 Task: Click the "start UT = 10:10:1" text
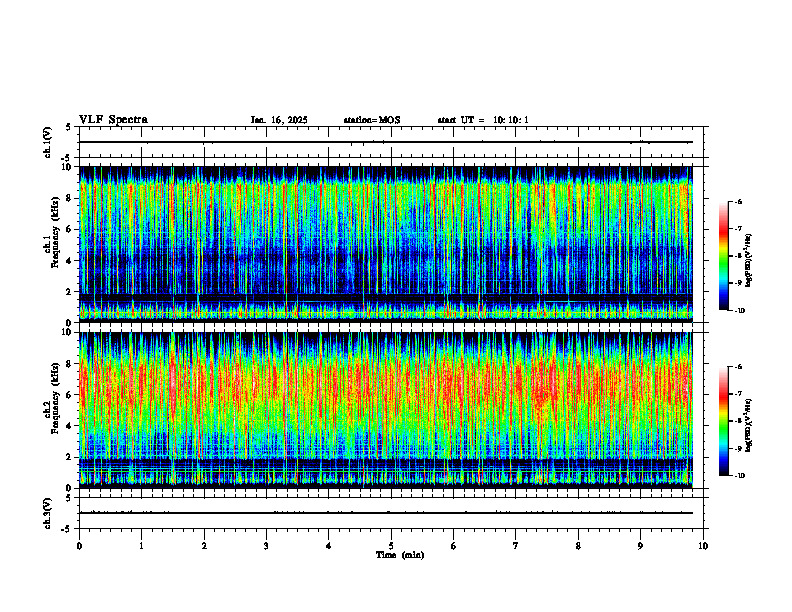pyautogui.click(x=483, y=120)
